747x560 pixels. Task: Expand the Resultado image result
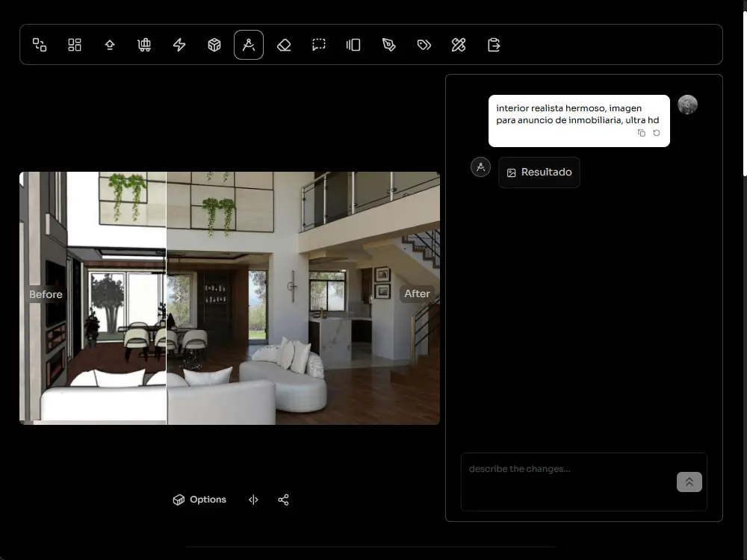point(539,172)
